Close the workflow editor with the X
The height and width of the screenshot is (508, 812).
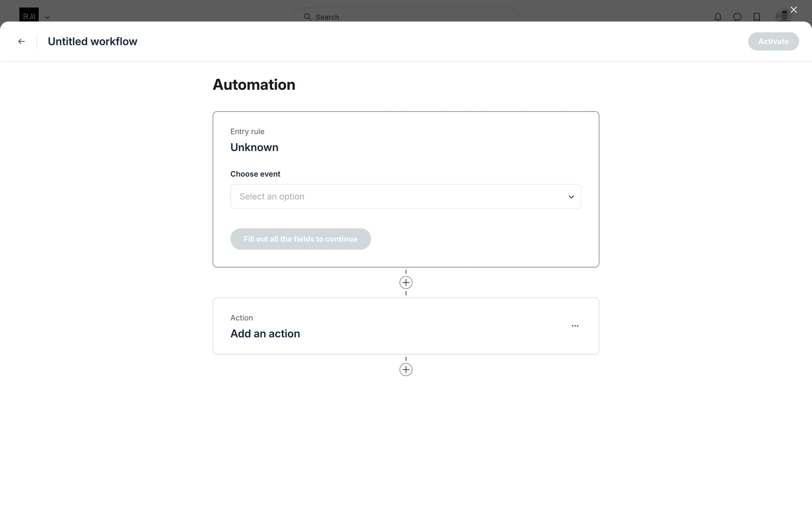tap(793, 10)
